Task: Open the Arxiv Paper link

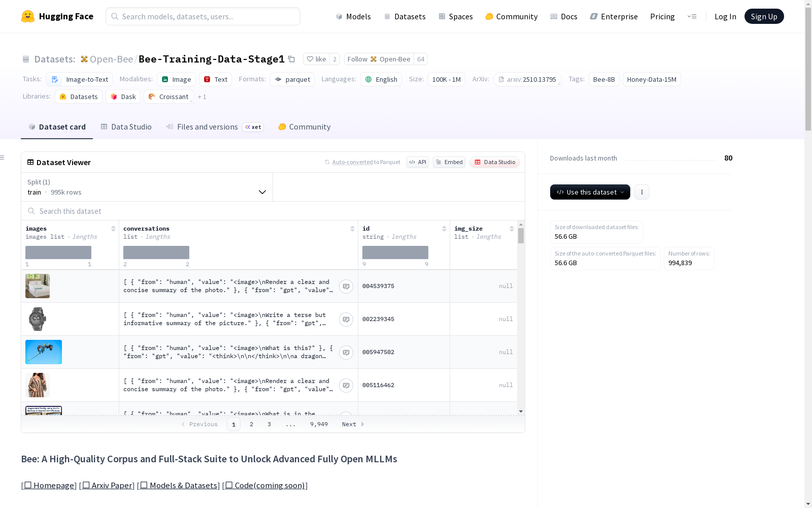Action: click(x=108, y=485)
